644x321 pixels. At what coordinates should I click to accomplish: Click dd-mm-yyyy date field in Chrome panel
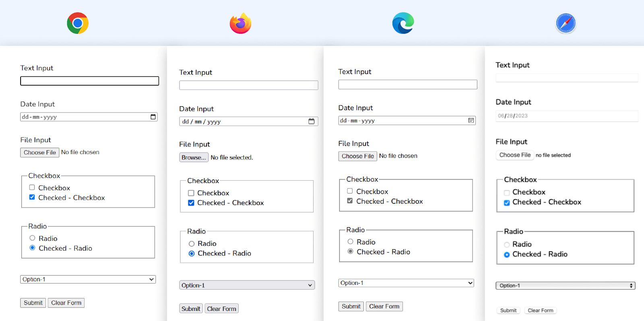pyautogui.click(x=89, y=117)
